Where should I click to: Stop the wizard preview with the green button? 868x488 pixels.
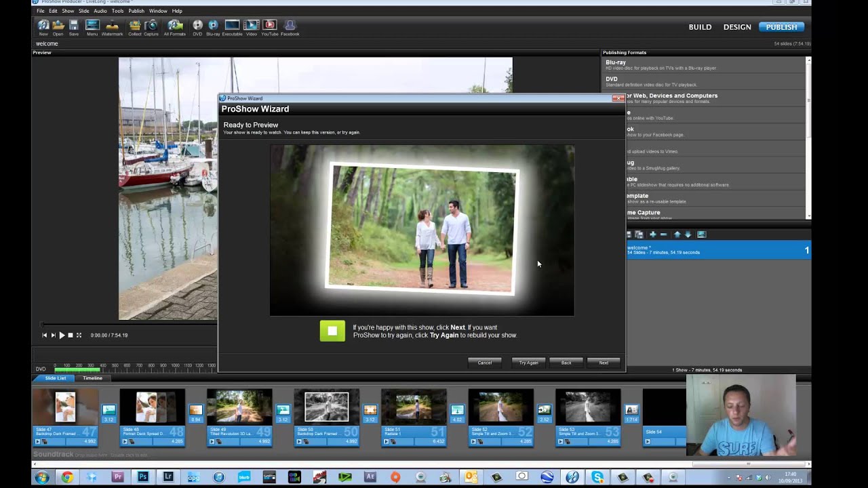pyautogui.click(x=332, y=331)
